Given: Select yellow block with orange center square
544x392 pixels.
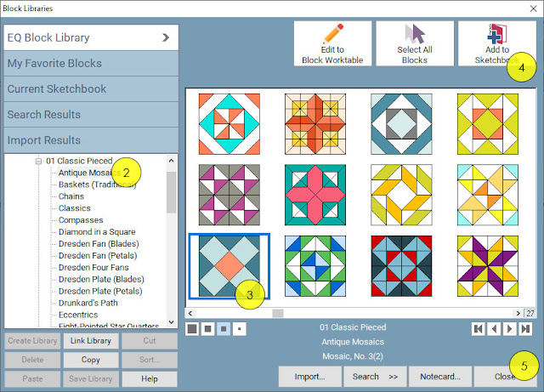Looking at the screenshot, I should coord(487,124).
